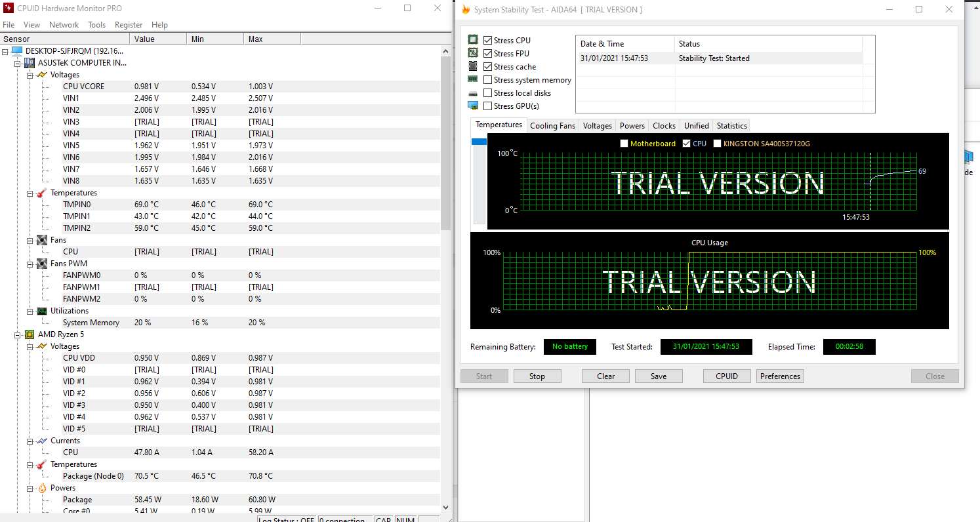The width and height of the screenshot is (980, 522).
Task: Collapse the DESKTOP-SJFJRQM tree node
Action: (x=6, y=51)
